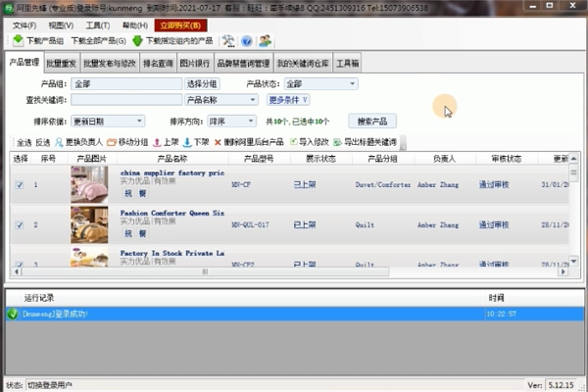Click the 更换负责人 person icon
The height and width of the screenshot is (392, 588).
pyautogui.click(x=59, y=142)
